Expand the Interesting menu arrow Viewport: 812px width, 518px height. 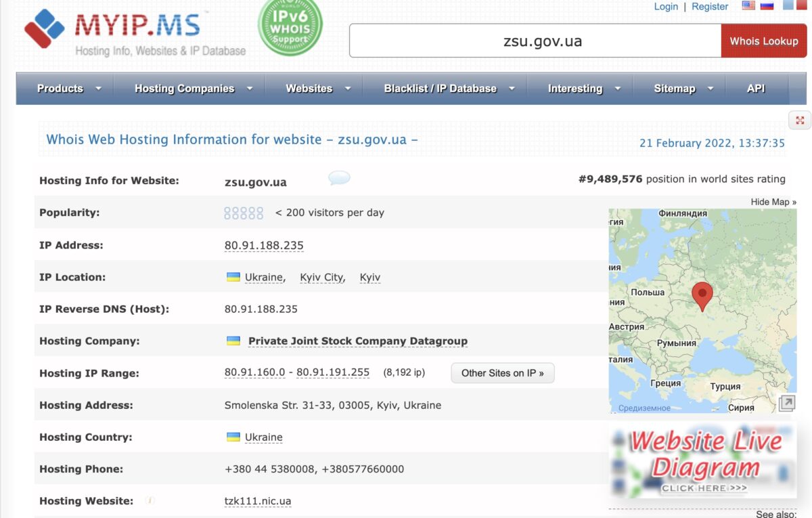click(617, 88)
